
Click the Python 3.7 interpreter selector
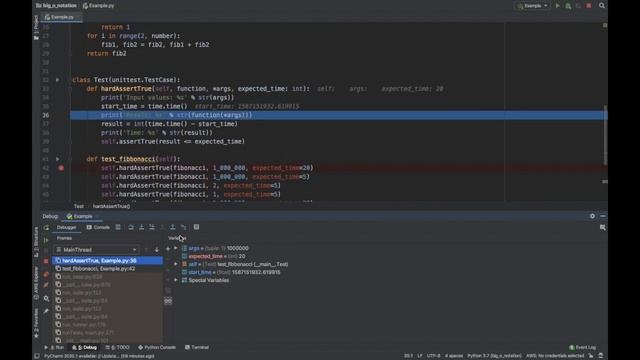tap(494, 356)
